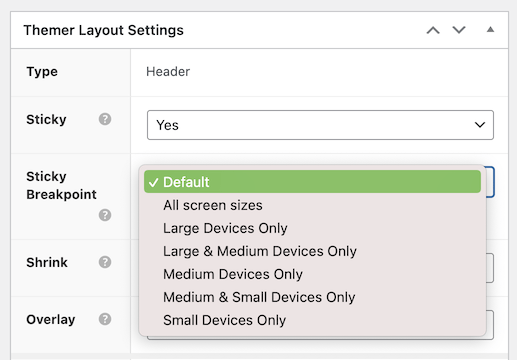517x360 pixels.
Task: Click the Themer Layout Settings title
Action: coord(104,30)
